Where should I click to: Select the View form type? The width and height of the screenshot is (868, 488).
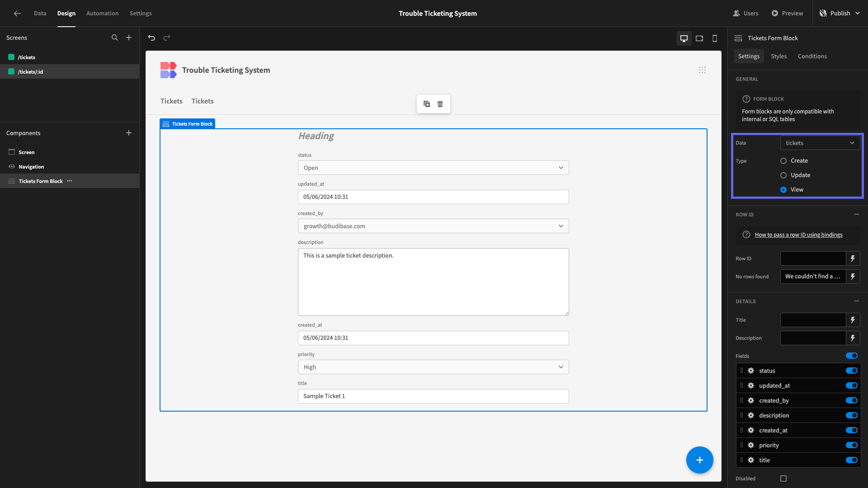(783, 190)
